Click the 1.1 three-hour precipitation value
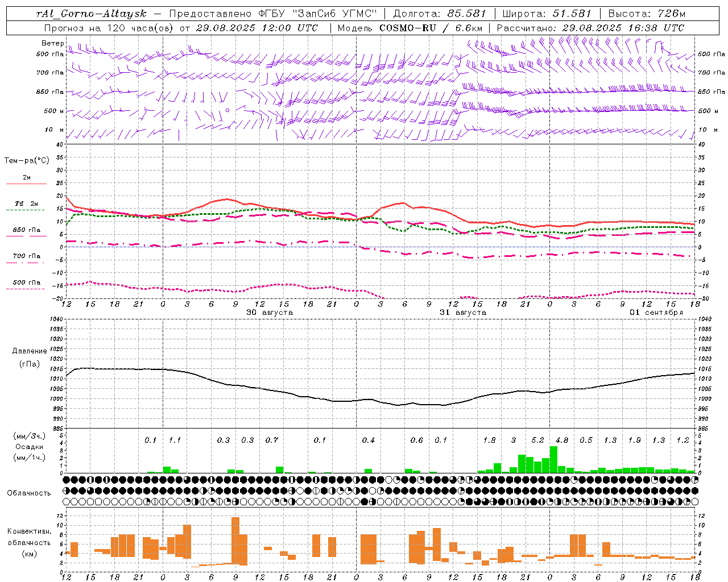This screenshot has width=728, height=582. coord(175,440)
